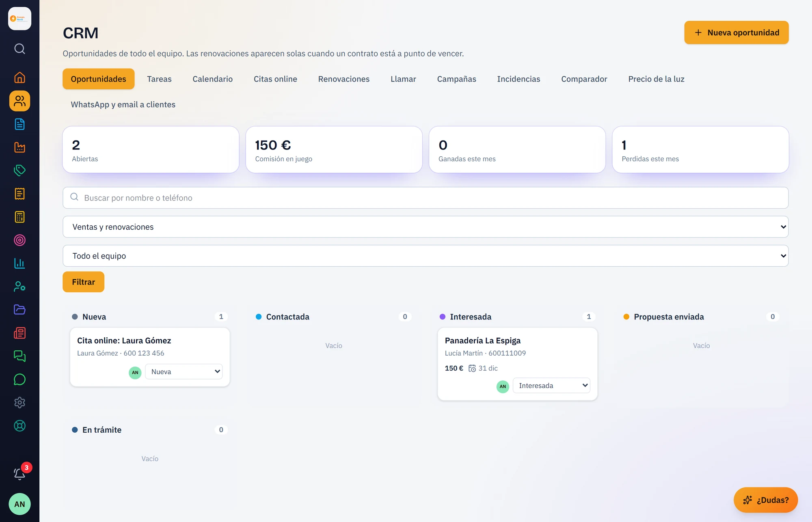Open the price tag icon in the sidebar

19,170
